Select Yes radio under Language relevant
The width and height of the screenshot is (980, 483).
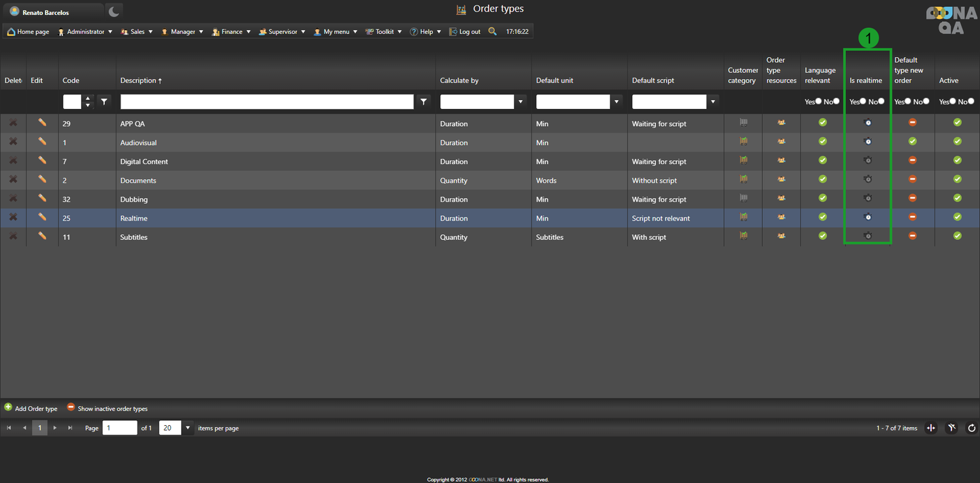818,102
